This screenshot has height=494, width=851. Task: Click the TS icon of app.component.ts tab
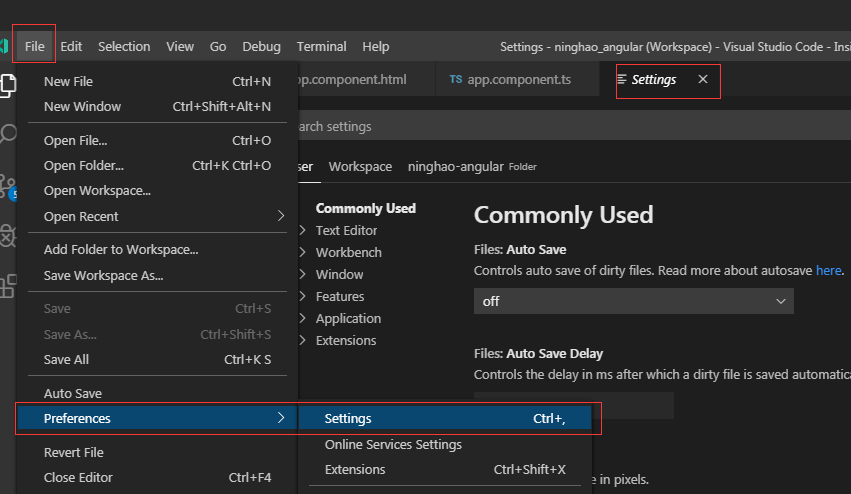456,79
